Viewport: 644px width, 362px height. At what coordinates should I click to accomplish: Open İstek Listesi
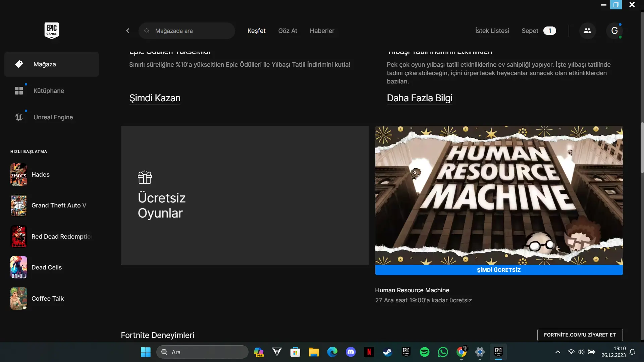[492, 31]
